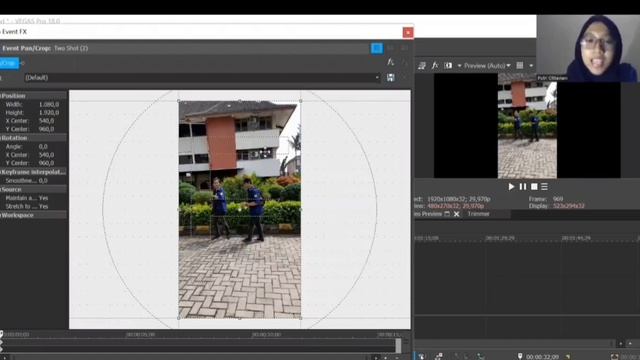Screen dimensions: 640x360
Task: Switch to the Video Preview tab
Action: (x=428, y=214)
